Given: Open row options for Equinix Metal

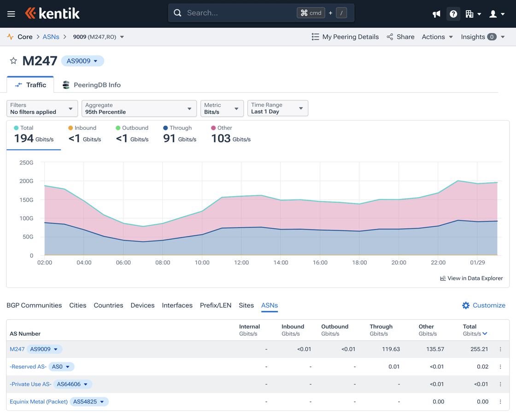Looking at the screenshot, I should pos(500,402).
